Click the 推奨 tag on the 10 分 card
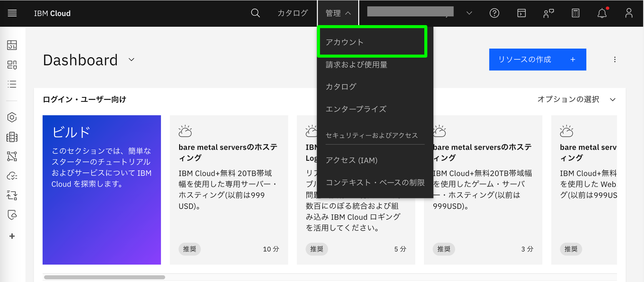644x282 pixels. pyautogui.click(x=190, y=249)
